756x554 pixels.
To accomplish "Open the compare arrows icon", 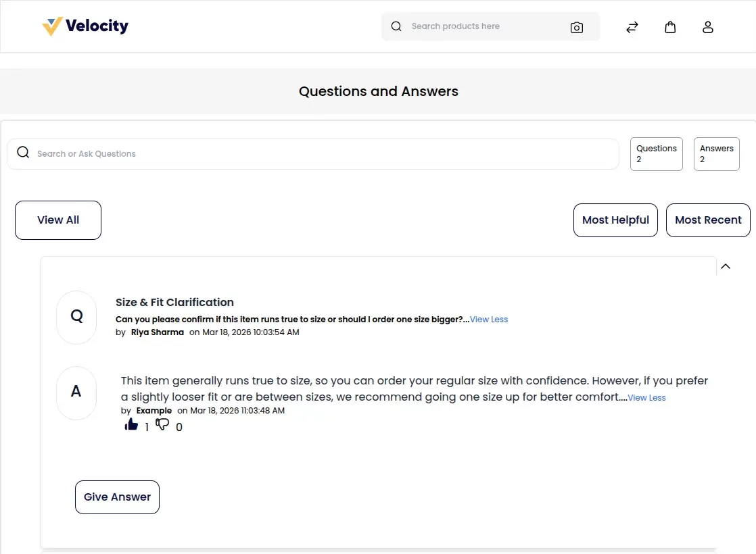I will [x=632, y=27].
